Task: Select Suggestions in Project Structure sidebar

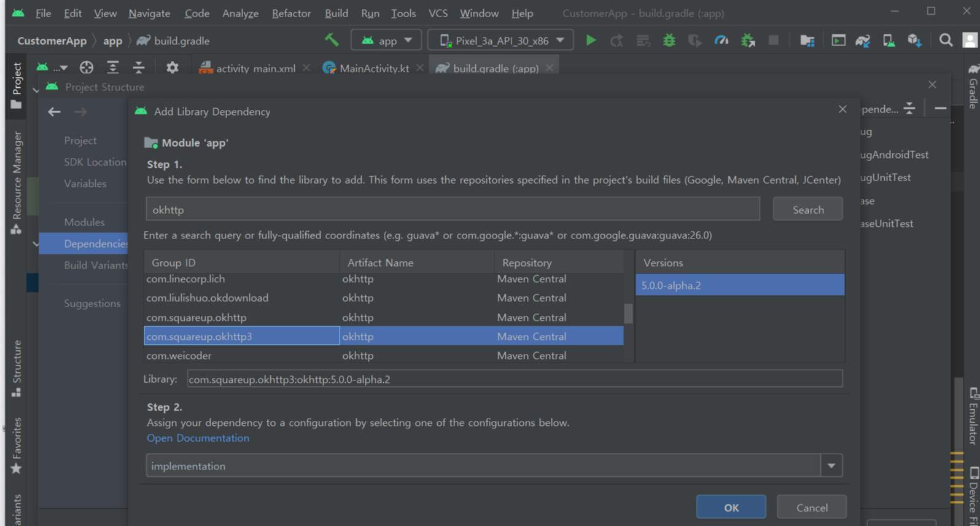Action: (92, 303)
